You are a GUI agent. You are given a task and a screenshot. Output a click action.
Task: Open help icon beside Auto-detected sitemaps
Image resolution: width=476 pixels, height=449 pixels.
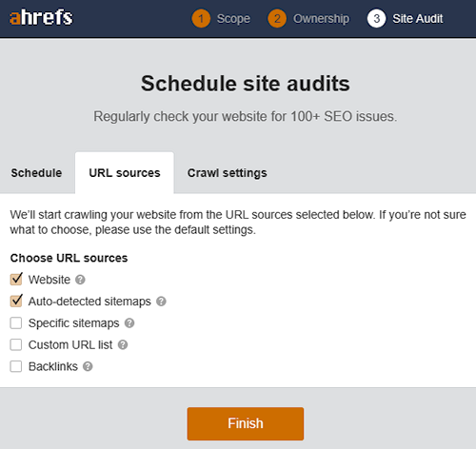[161, 302]
